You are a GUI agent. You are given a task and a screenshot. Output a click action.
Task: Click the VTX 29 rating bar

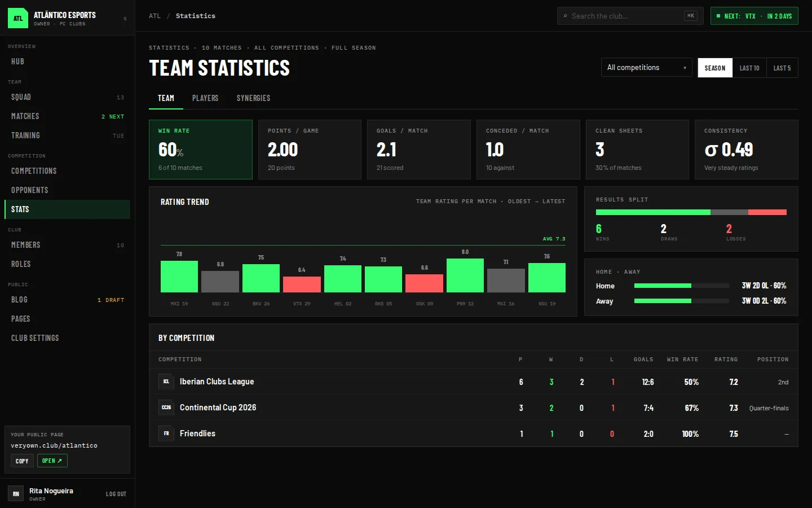pos(302,284)
